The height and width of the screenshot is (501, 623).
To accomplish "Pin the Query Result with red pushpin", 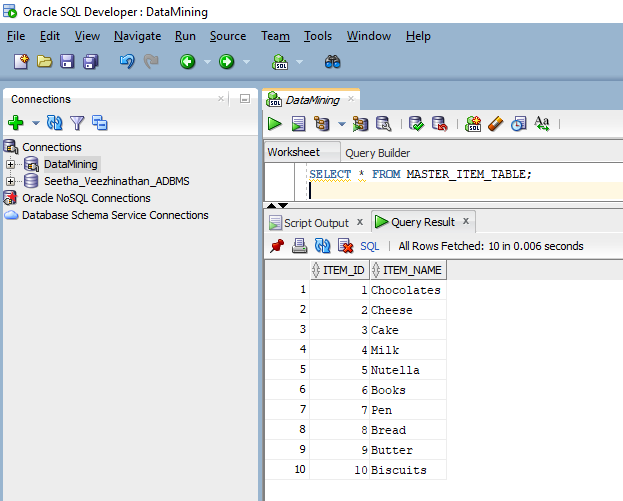I will pyautogui.click(x=277, y=246).
